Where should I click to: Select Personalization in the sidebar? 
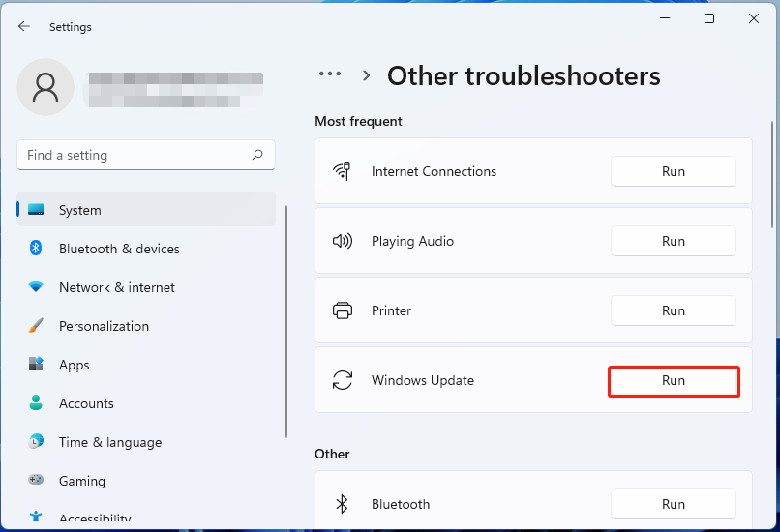point(146,326)
